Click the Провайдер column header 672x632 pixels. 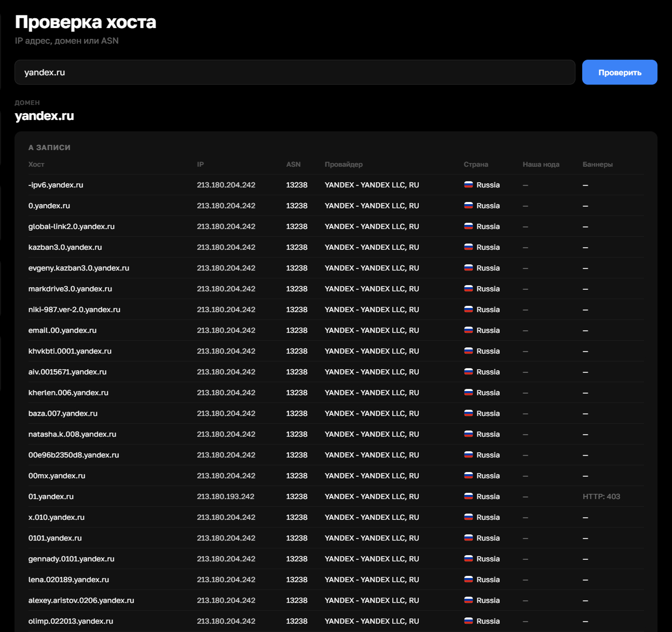click(x=344, y=164)
